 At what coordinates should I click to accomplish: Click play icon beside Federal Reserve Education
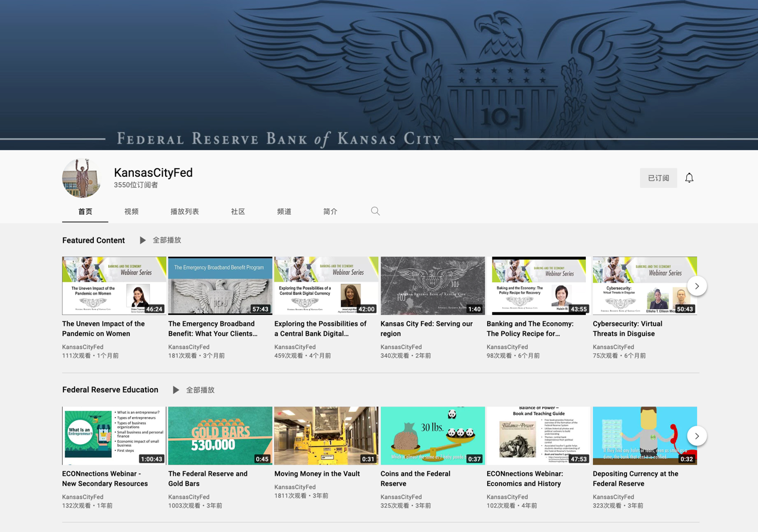(x=176, y=390)
